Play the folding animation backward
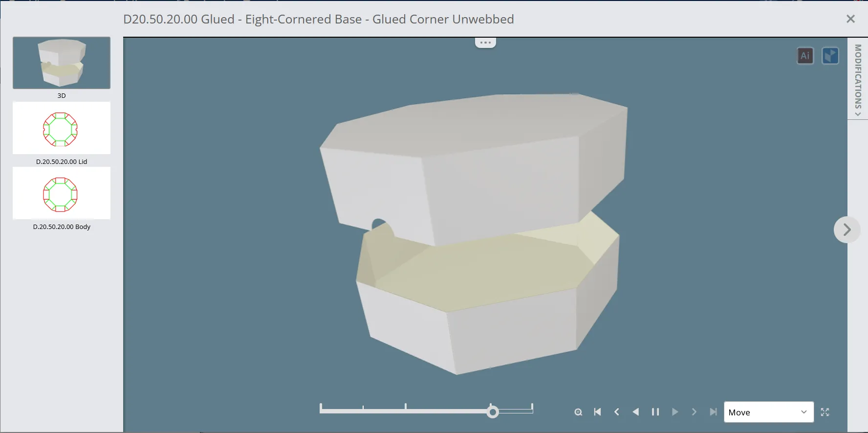Viewport: 868px width, 433px height. pyautogui.click(x=636, y=412)
